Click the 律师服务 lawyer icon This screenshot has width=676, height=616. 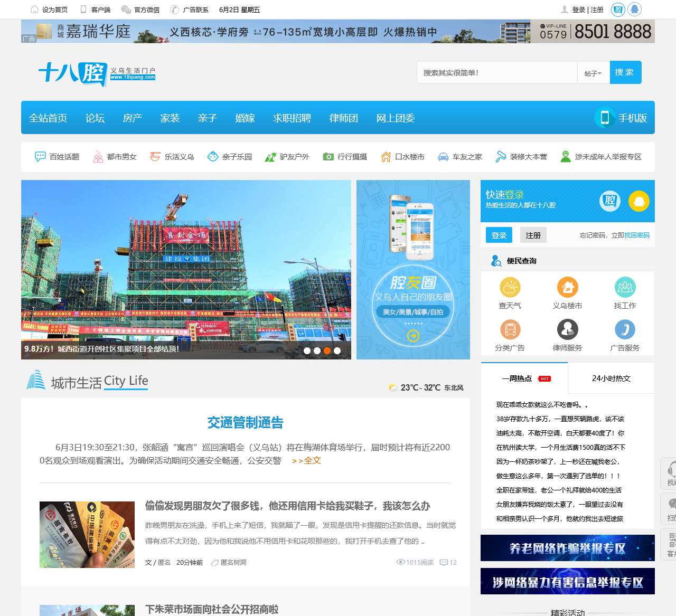(x=568, y=329)
